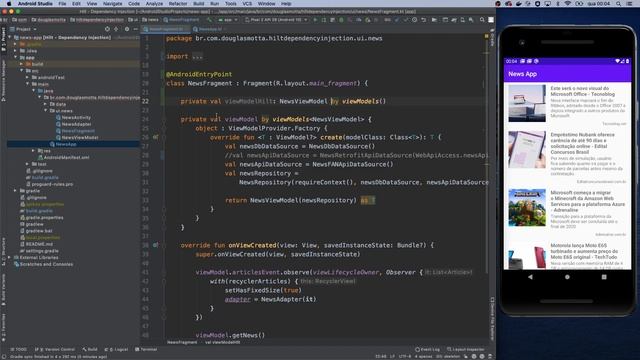Tap the Nubank article headline in emulator
This screenshot has height=360, width=640.
[582, 143]
